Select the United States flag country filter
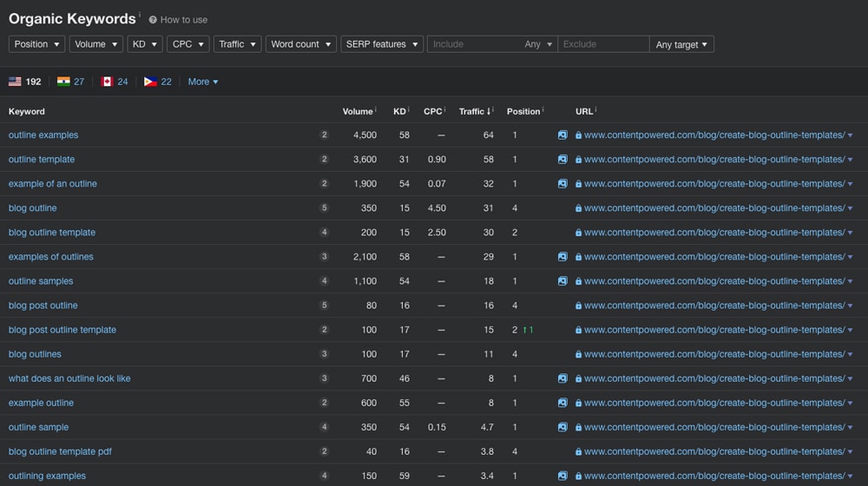 16,82
